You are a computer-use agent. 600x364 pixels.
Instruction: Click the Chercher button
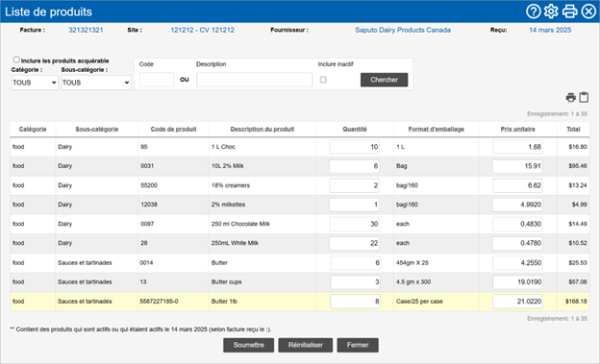(x=384, y=80)
